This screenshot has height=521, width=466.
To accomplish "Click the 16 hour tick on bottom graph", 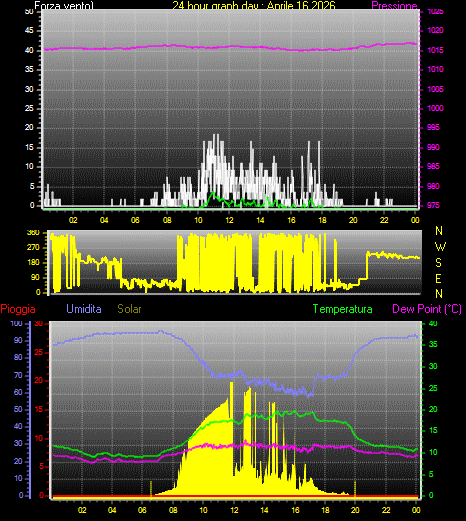I will (295, 510).
